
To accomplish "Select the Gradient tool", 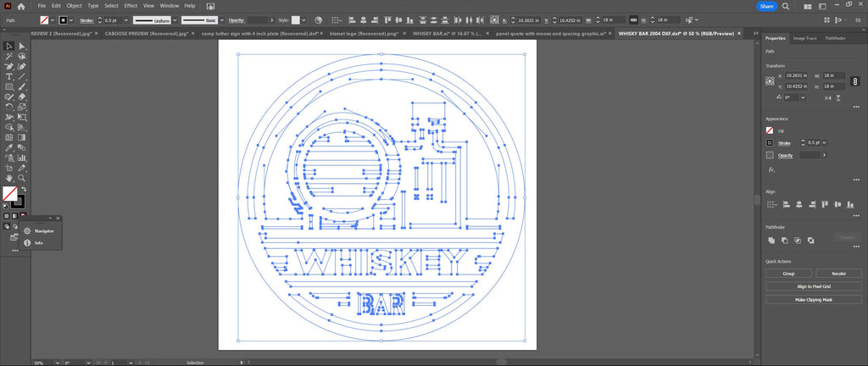I will coord(22,137).
